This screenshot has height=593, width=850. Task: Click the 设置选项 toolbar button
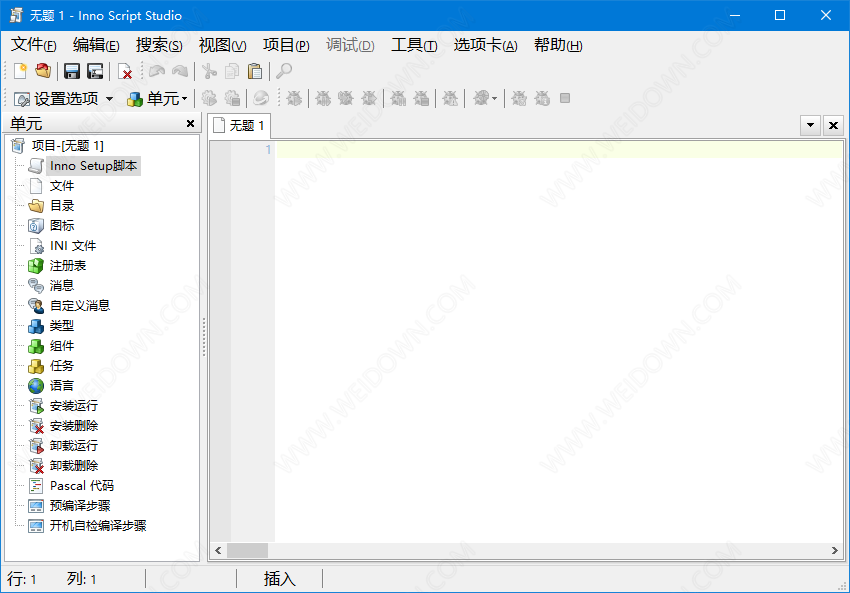coord(56,99)
